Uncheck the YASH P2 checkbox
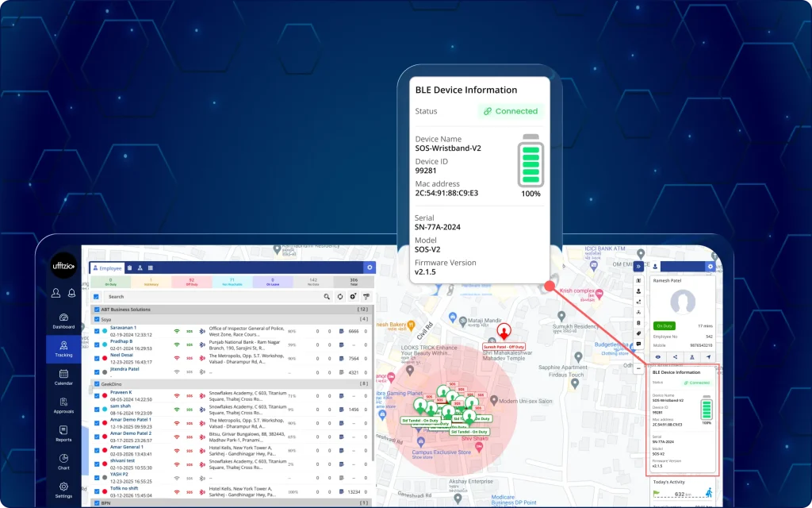Image resolution: width=812 pixels, height=508 pixels. (x=97, y=477)
